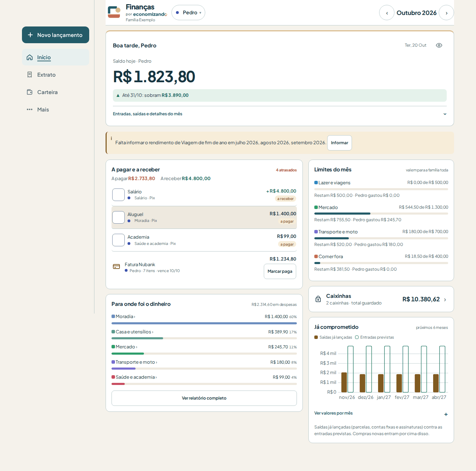Click the lock icon in Caixinhas card
Image resolution: width=476 pixels, height=471 pixels.
click(x=318, y=299)
